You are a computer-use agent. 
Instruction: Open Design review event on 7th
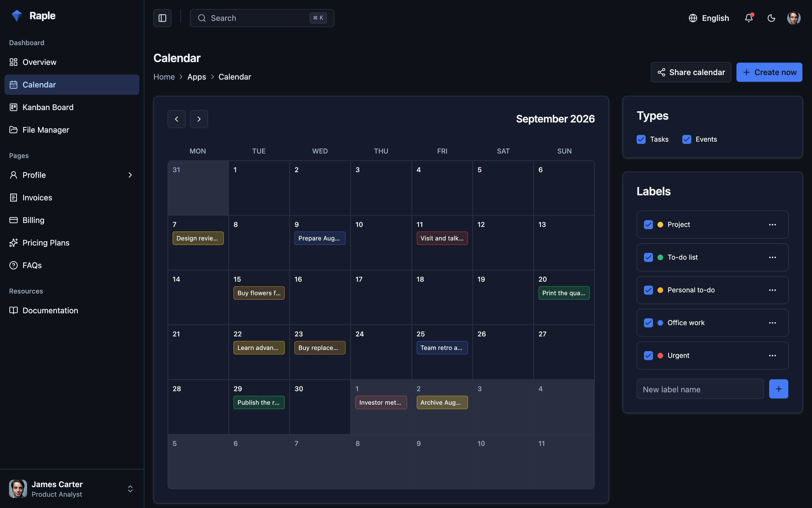pyautogui.click(x=198, y=238)
